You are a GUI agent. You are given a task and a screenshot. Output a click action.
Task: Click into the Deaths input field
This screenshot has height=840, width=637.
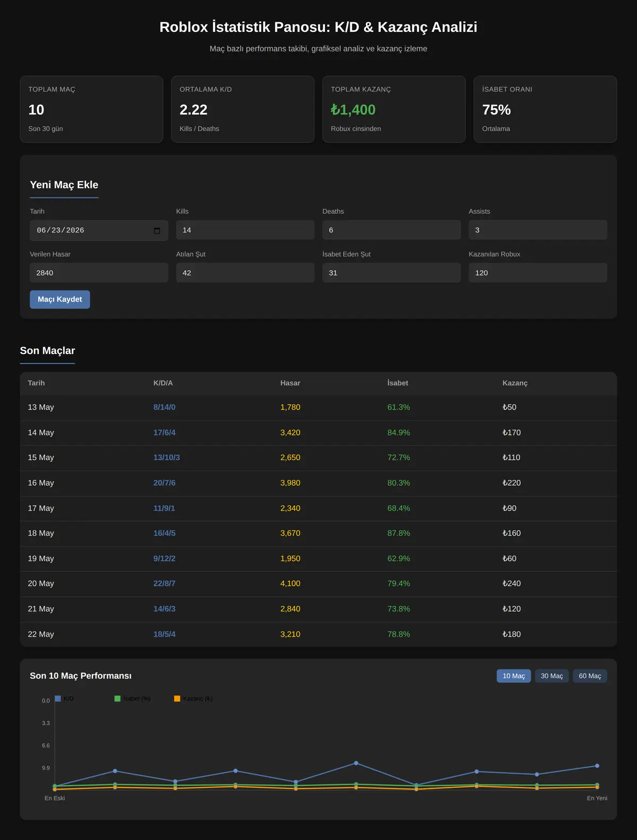(x=391, y=230)
